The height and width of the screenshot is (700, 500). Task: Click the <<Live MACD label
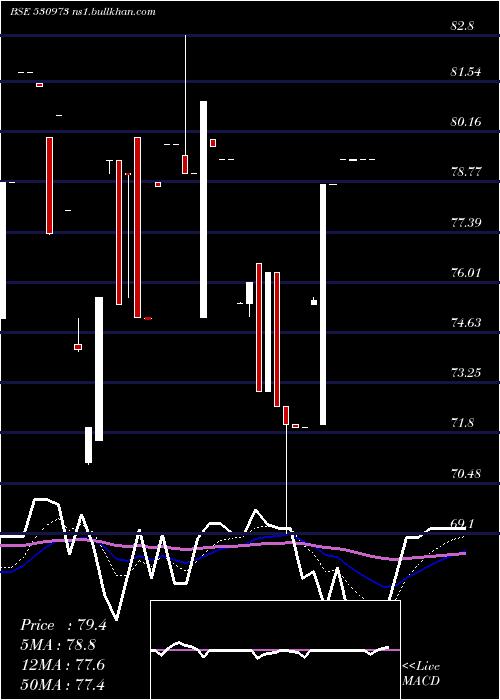click(421, 673)
